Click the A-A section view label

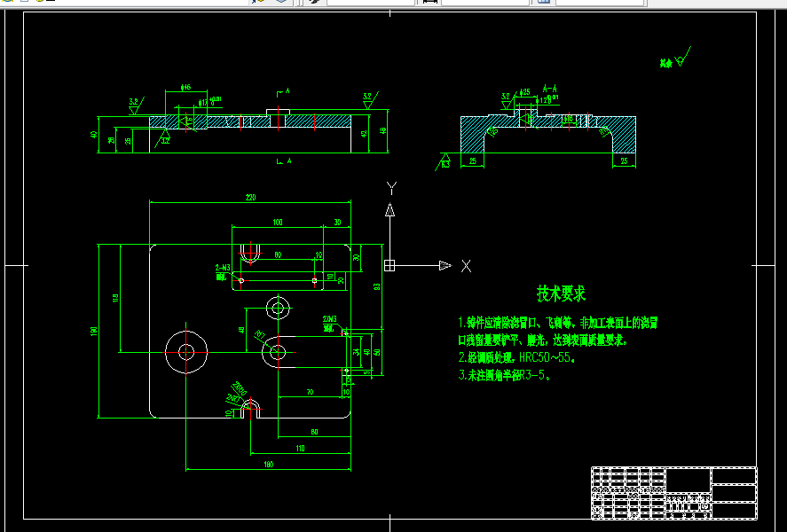(549, 89)
